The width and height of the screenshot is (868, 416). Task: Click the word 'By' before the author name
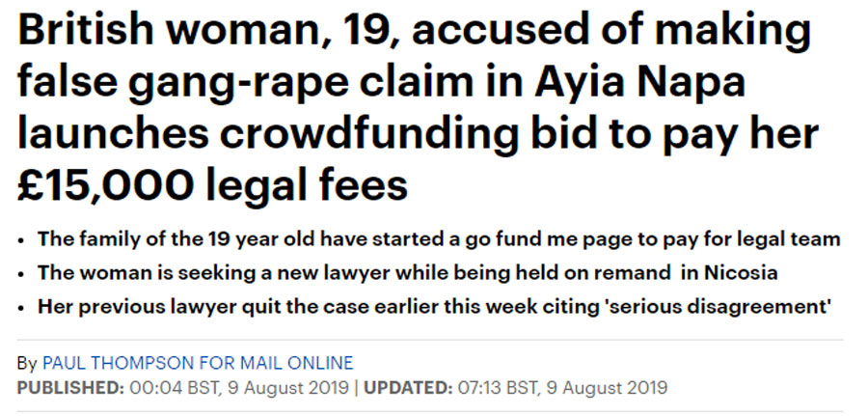[x=27, y=364]
